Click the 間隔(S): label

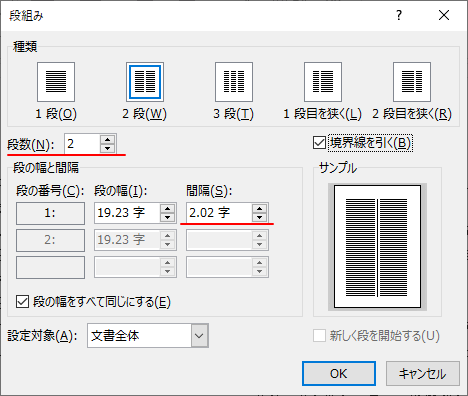209,191
